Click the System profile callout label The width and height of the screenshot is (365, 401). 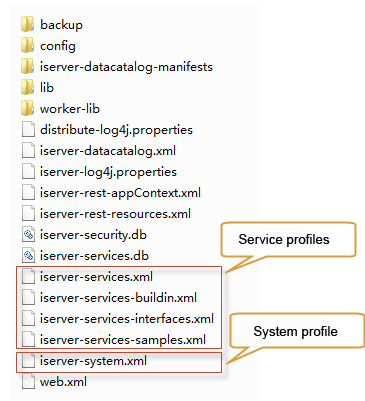[295, 332]
